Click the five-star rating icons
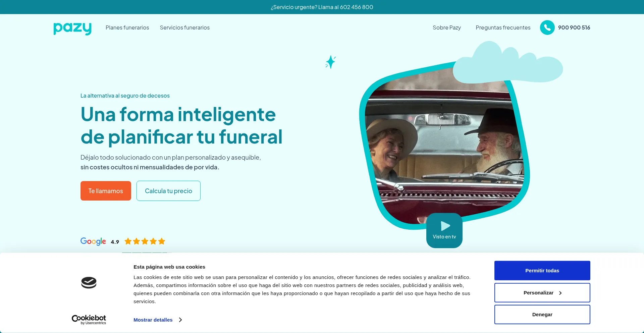644x333 pixels. click(x=145, y=241)
